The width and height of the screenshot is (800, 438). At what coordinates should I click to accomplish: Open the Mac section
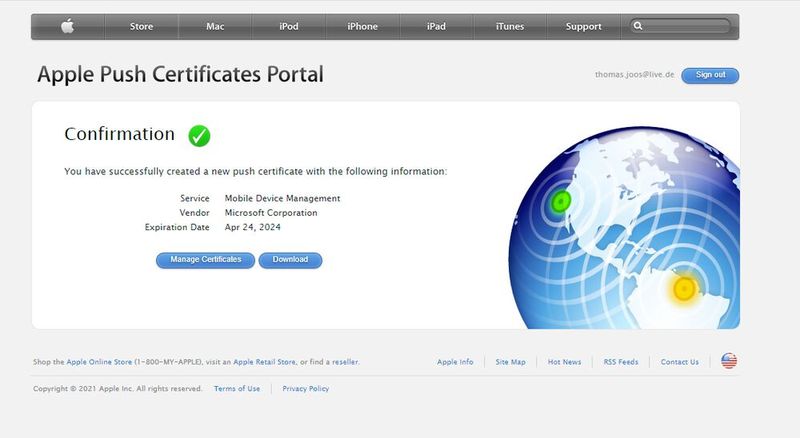pos(215,27)
